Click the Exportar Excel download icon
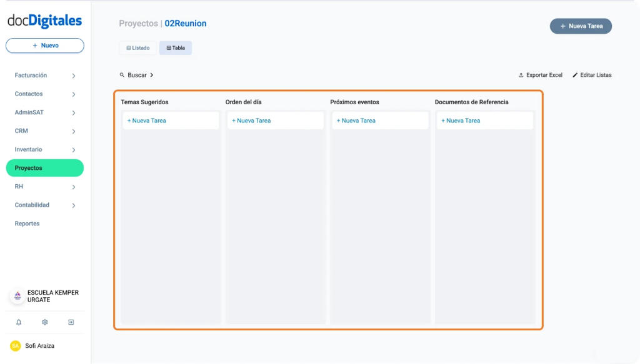Image resolution: width=640 pixels, height=364 pixels. pyautogui.click(x=521, y=74)
